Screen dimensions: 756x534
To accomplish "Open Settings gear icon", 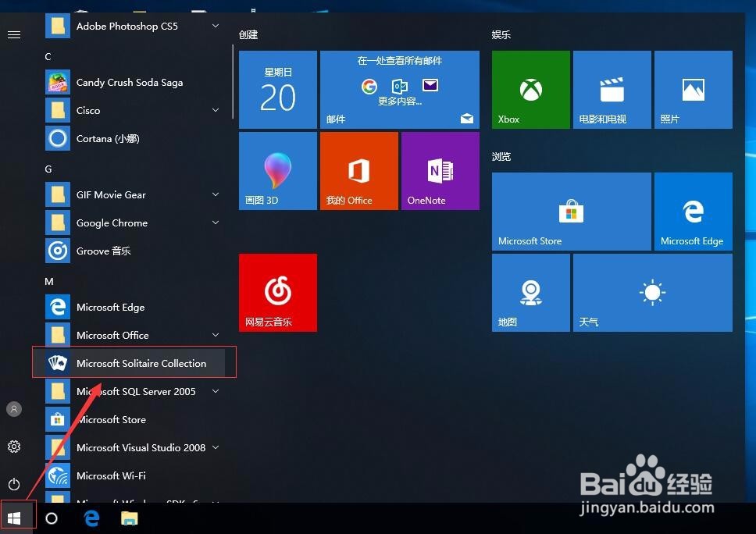I will [x=14, y=447].
